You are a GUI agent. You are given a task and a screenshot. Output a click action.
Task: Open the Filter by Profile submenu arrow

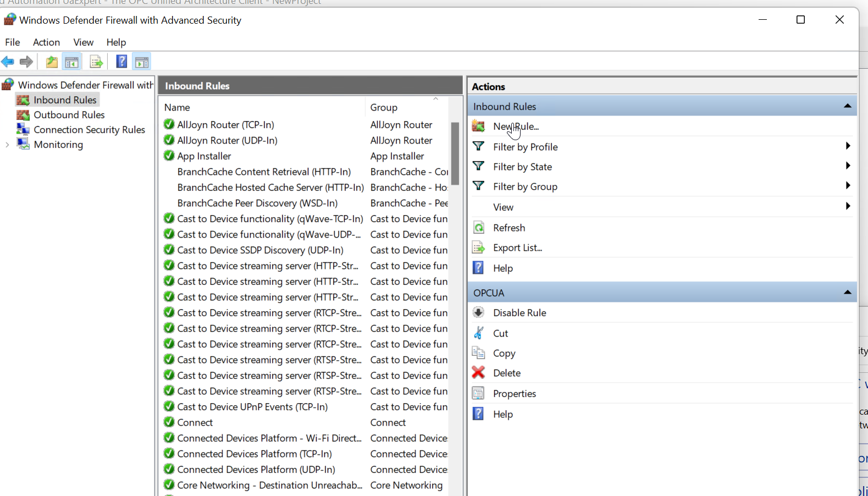848,146
